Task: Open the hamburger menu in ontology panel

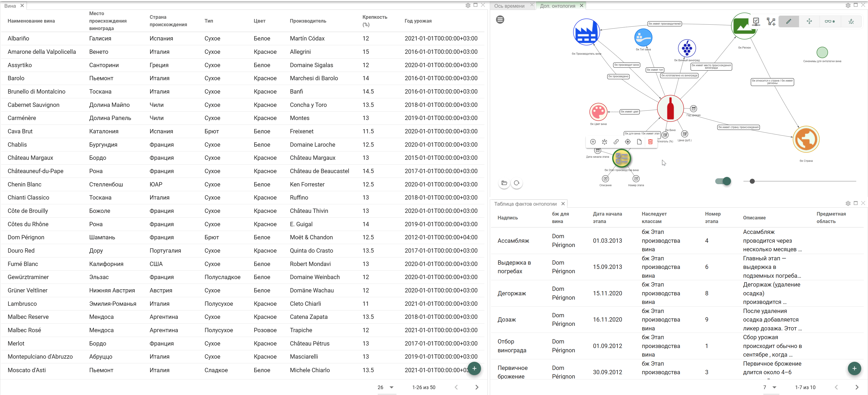Action: 500,20
